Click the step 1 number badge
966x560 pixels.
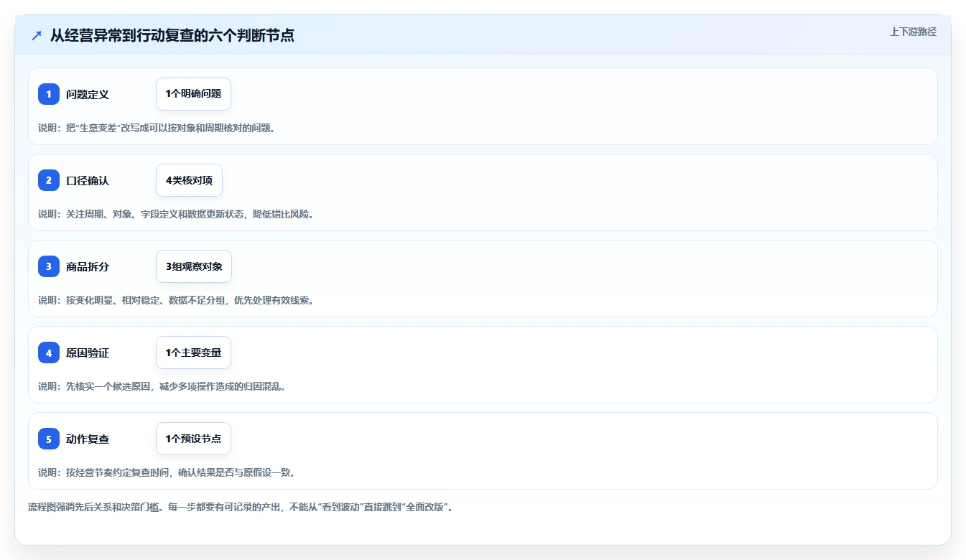[x=49, y=94]
